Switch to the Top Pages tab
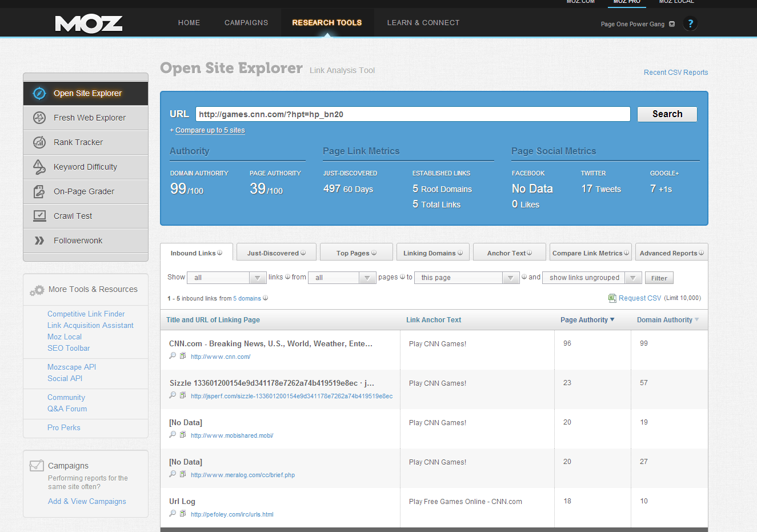 [x=357, y=253]
